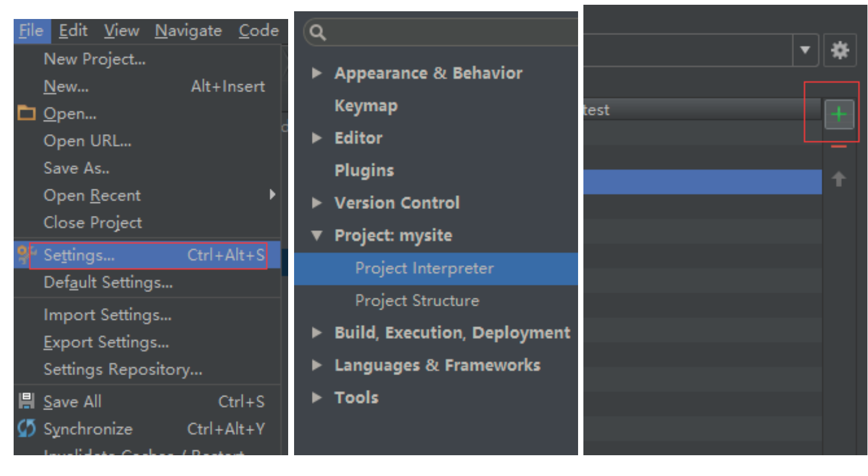The image size is (868, 476).
Task: Click the wrench icon beside Settings...
Action: click(27, 255)
